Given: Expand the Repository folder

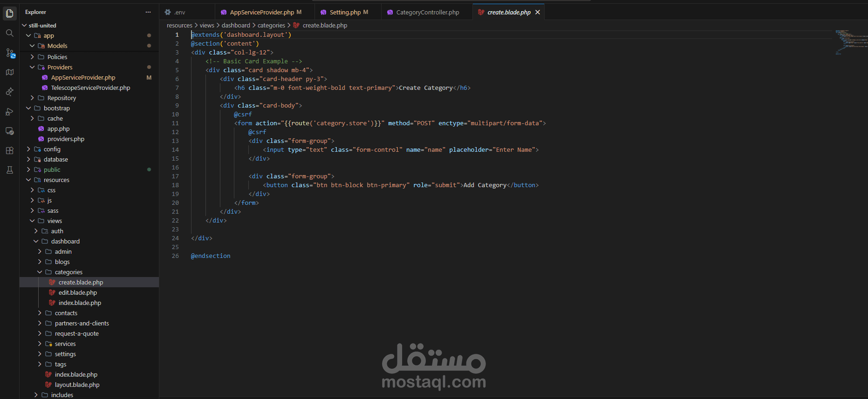Looking at the screenshot, I should 32,98.
